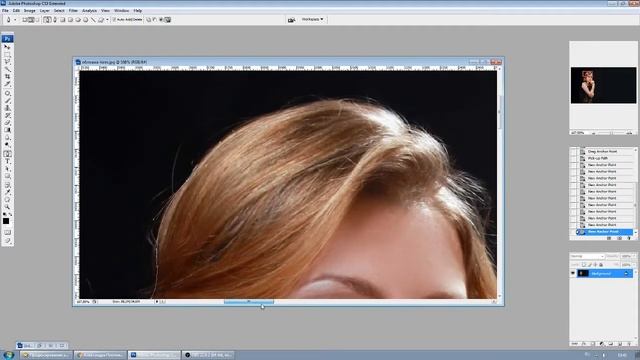Image resolution: width=640 pixels, height=360 pixels.
Task: Toggle Quick Mask mode in toolbox
Action: [7, 232]
